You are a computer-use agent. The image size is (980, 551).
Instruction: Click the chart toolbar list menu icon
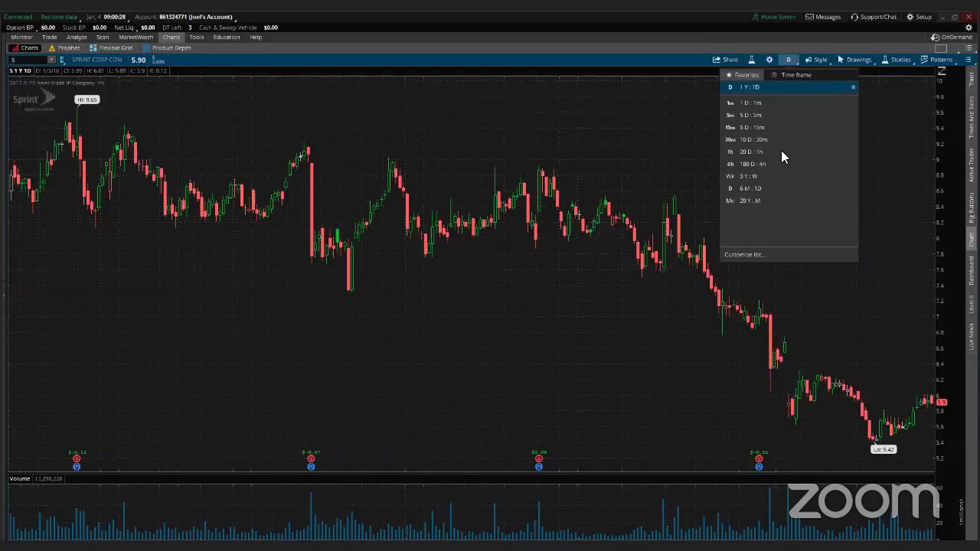(x=968, y=60)
